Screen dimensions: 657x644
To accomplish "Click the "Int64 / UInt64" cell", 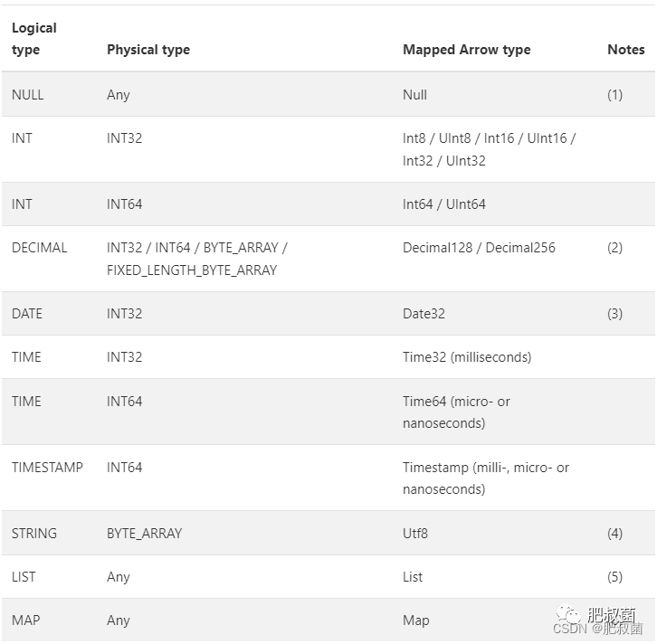I will coord(444,204).
